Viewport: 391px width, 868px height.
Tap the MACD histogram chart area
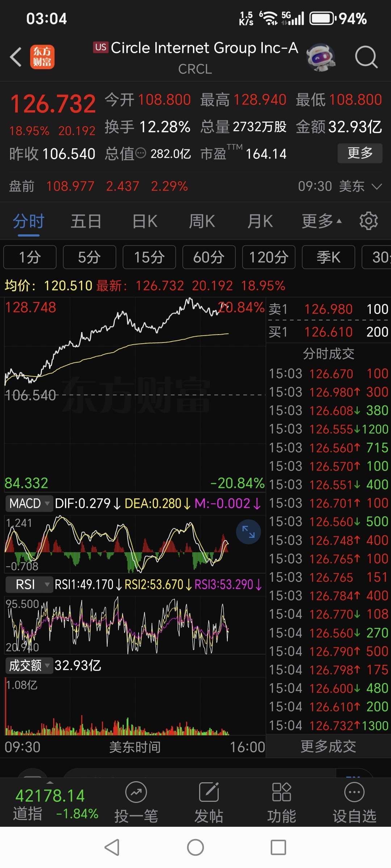point(135,544)
